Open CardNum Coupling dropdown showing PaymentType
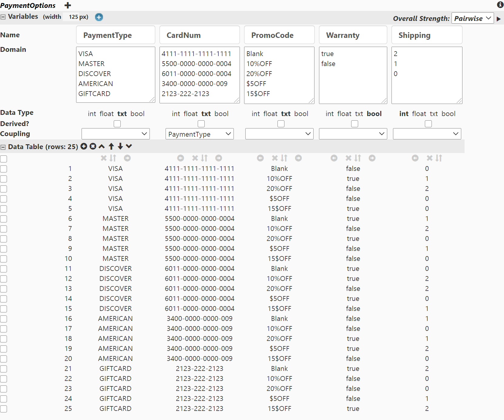Image resolution: width=504 pixels, height=420 pixels. tap(200, 134)
